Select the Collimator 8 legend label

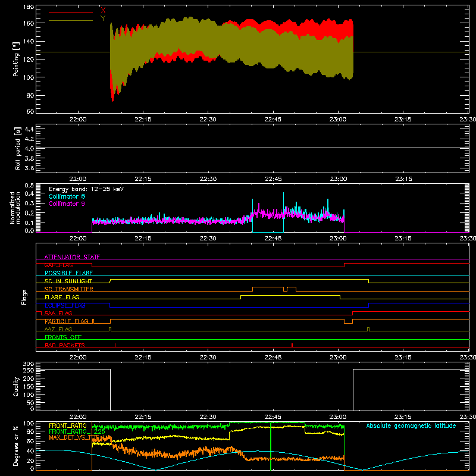pyautogui.click(x=67, y=196)
